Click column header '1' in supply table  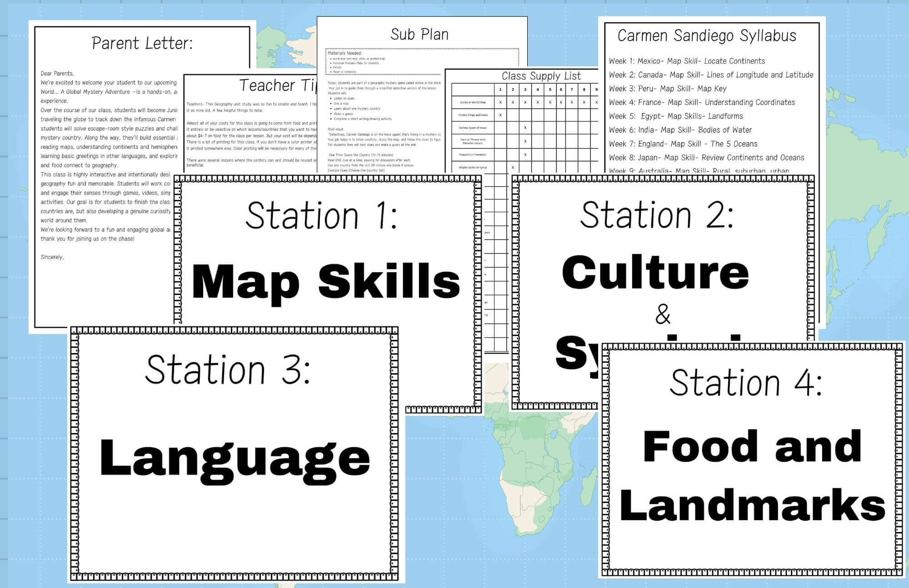click(x=500, y=90)
